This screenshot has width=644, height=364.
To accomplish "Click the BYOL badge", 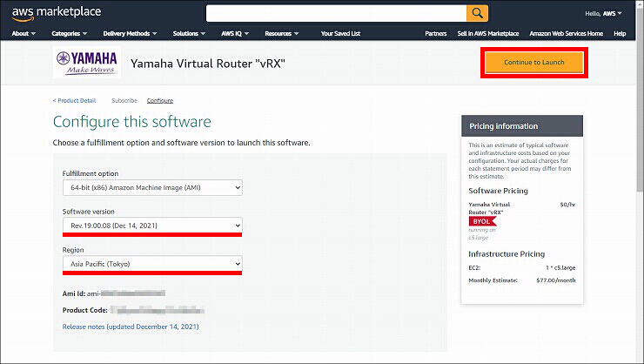I will [482, 221].
